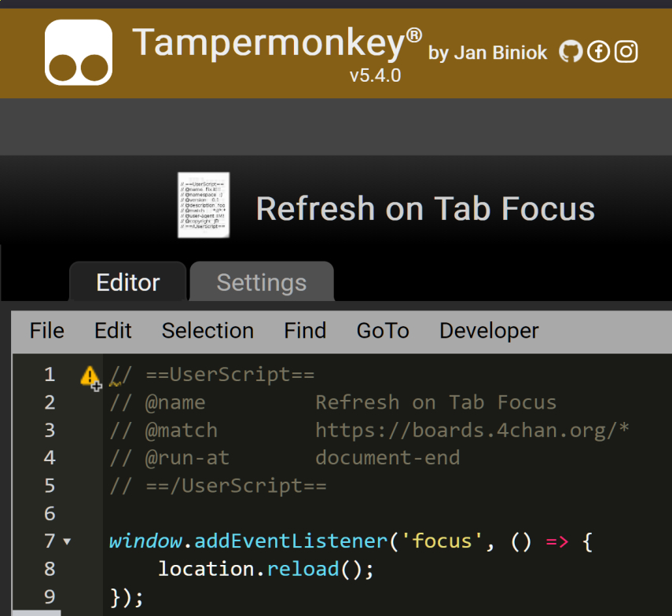The height and width of the screenshot is (616, 672).
Task: Click line number 6 in the gutter
Action: 50,514
